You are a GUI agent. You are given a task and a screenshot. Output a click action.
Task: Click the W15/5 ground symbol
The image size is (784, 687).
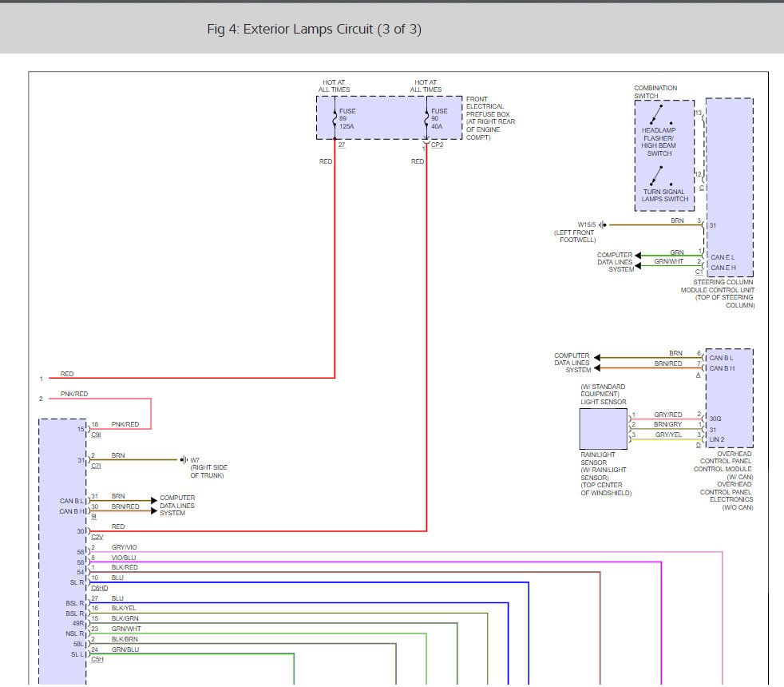[603, 224]
